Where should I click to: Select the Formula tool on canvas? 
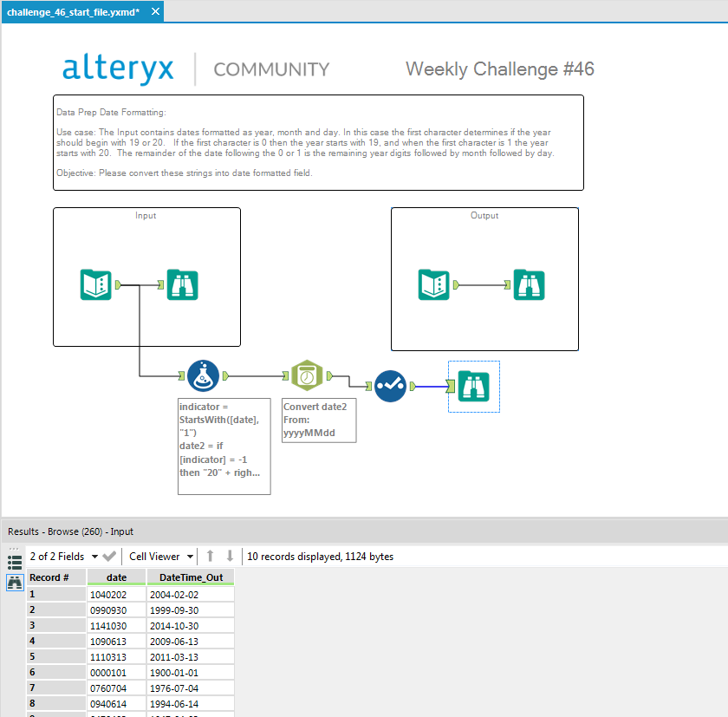203,375
